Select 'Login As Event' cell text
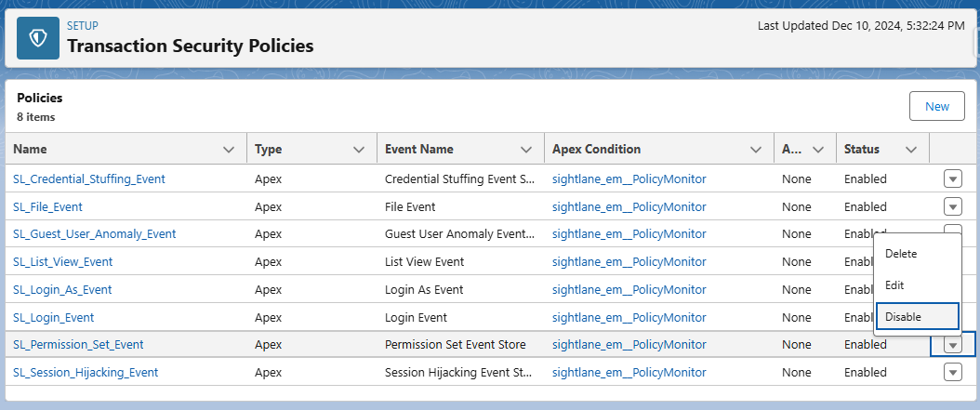980x410 pixels. (x=424, y=289)
